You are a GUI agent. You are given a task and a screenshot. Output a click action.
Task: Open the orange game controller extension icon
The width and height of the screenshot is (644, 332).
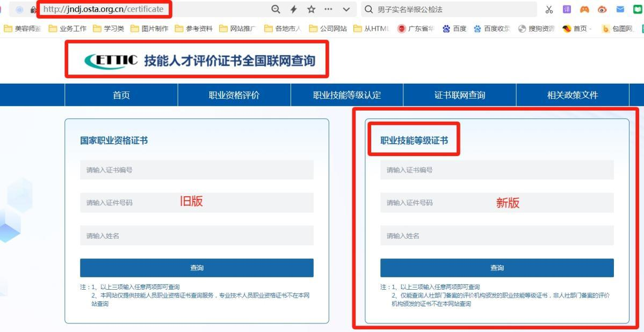click(x=584, y=9)
